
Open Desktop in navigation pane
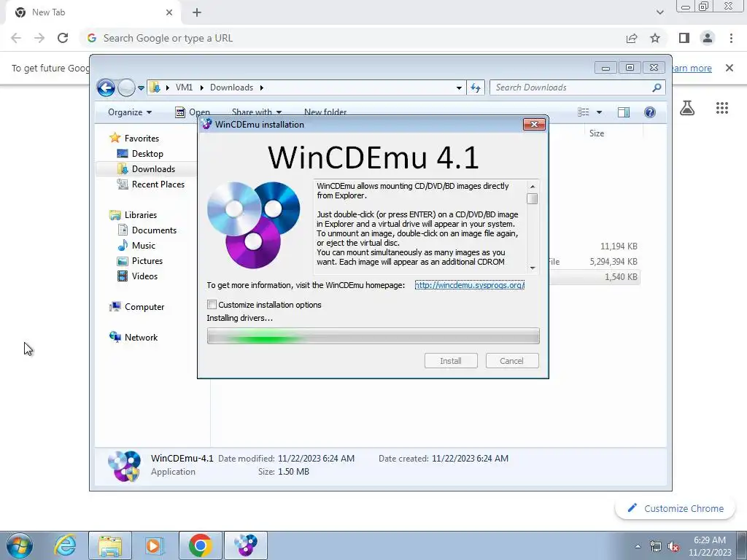(x=147, y=153)
